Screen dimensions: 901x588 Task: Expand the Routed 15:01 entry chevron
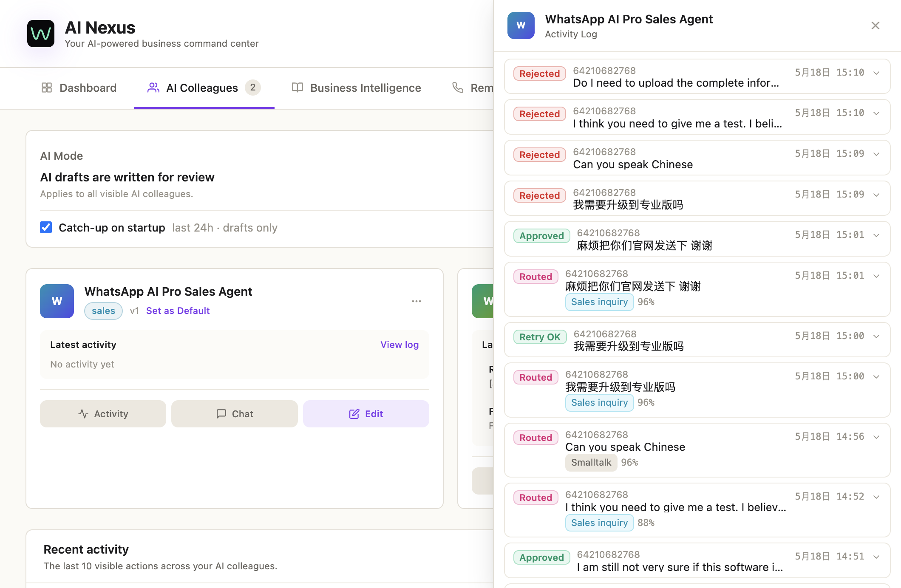pos(876,276)
